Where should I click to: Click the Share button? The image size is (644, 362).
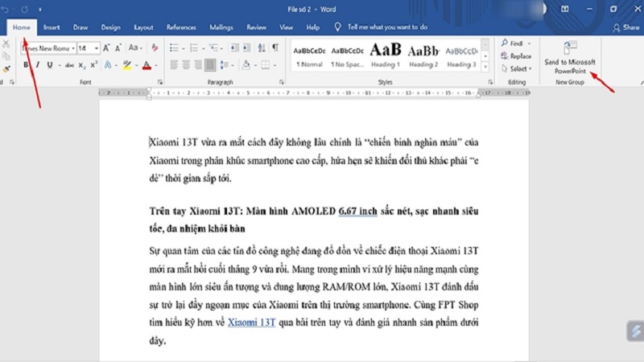point(626,27)
